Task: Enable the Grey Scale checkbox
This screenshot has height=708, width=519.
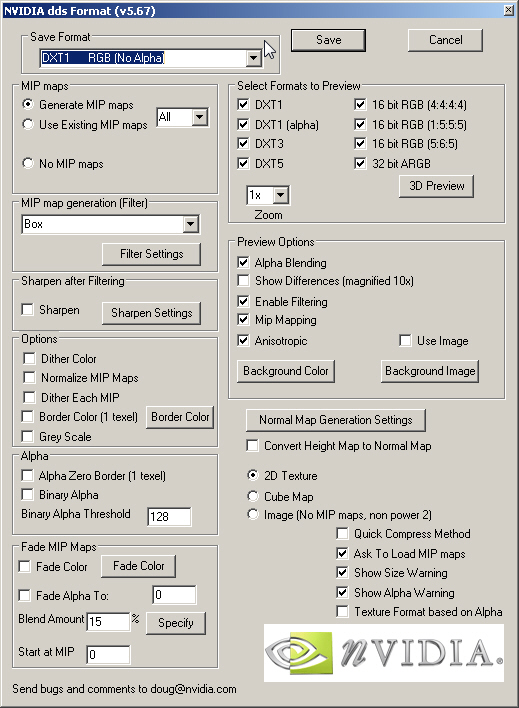Action: 28,437
